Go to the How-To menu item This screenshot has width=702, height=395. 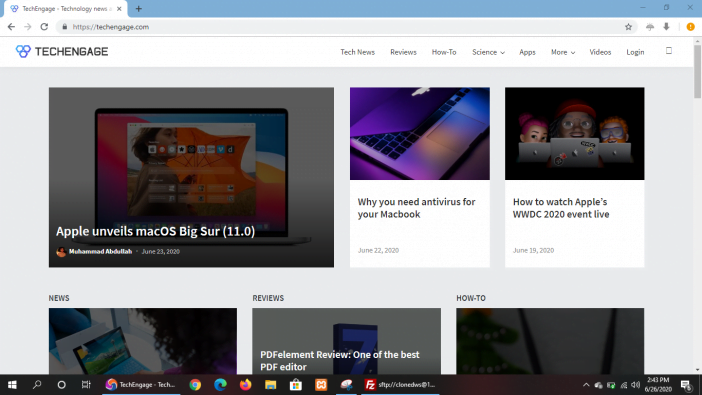[444, 52]
